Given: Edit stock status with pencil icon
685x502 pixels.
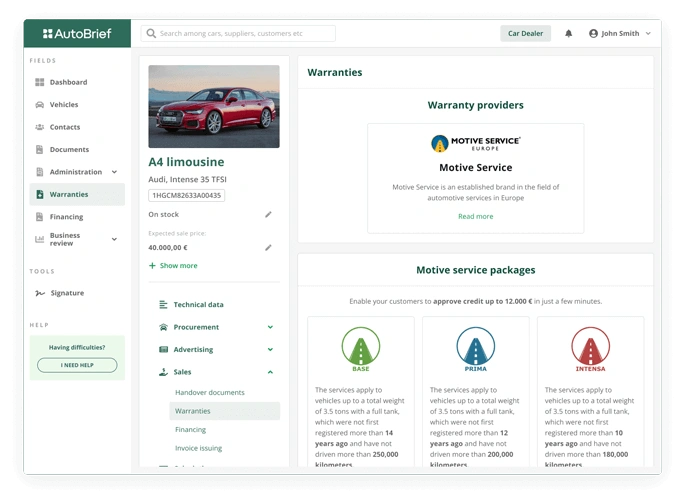Looking at the screenshot, I should pyautogui.click(x=268, y=214).
